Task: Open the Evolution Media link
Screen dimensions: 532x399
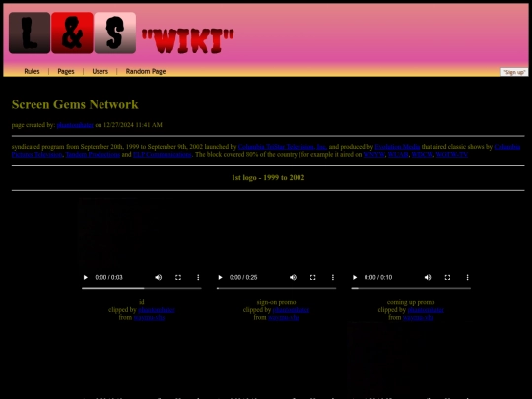Action: (397, 147)
